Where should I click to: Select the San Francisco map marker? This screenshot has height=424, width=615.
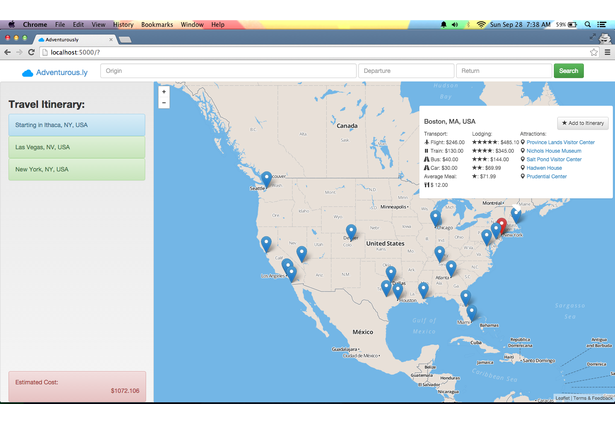pyautogui.click(x=266, y=244)
